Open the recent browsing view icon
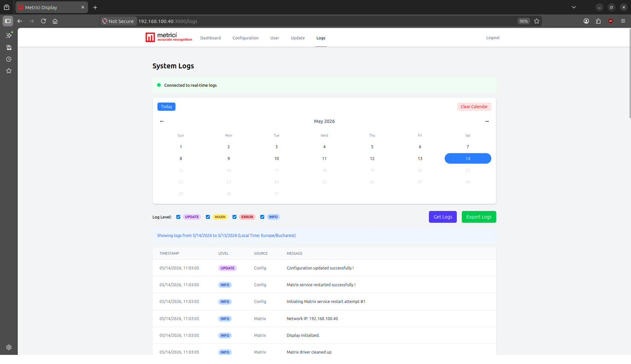This screenshot has width=631, height=364. pos(7,7)
